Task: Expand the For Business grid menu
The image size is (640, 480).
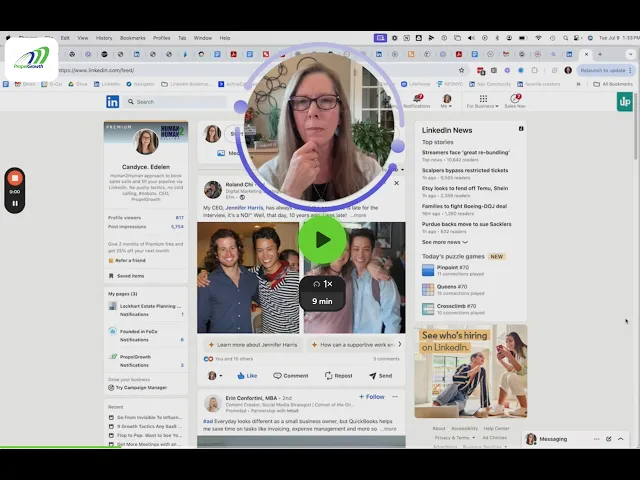Action: pyautogui.click(x=483, y=101)
